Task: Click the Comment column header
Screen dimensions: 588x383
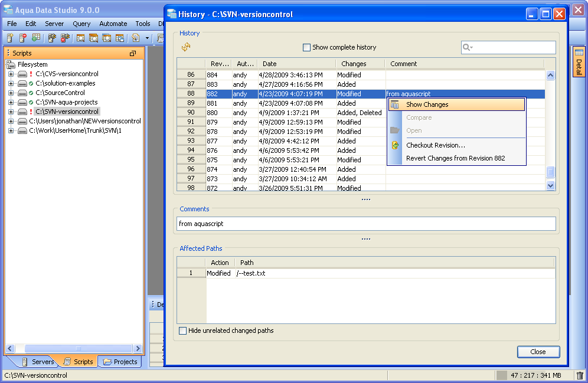Action: tap(465, 64)
